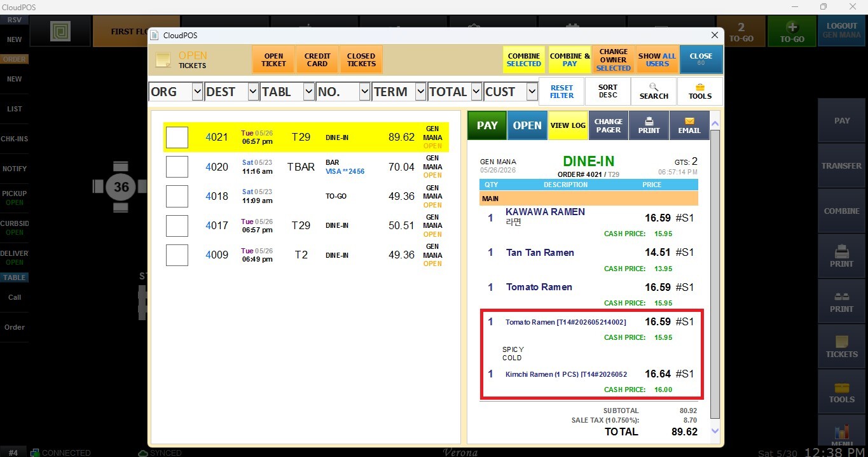The height and width of the screenshot is (457, 868).
Task: Switch to the CREDIT CARD tab
Action: pyautogui.click(x=317, y=60)
